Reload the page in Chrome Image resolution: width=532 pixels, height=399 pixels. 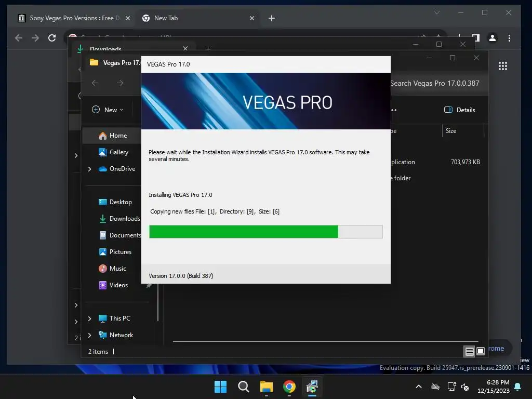pos(52,38)
